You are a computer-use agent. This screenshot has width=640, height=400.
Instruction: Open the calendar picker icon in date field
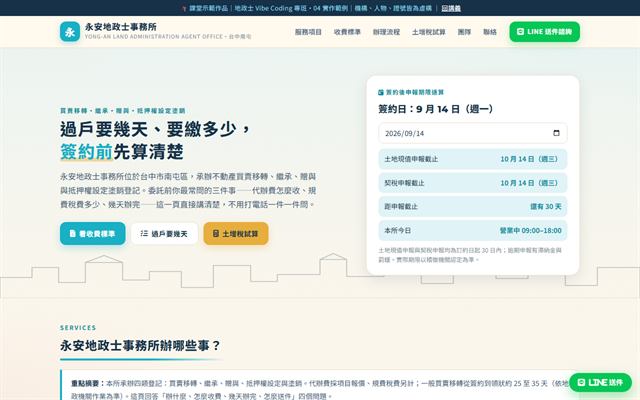556,133
